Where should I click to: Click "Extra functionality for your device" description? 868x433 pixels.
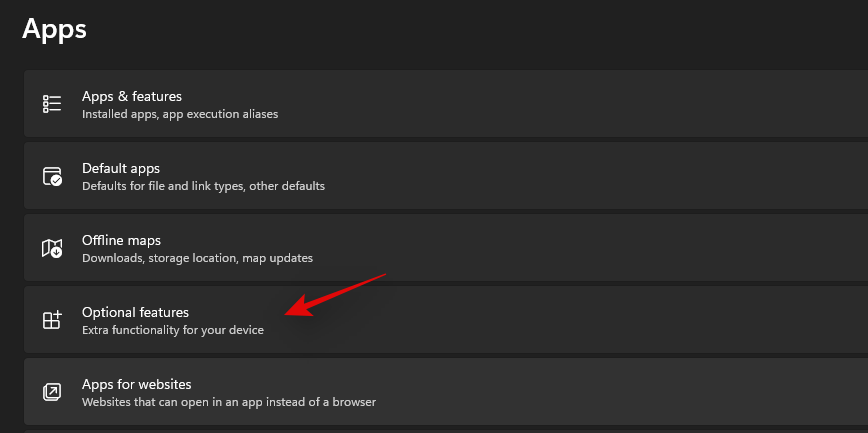tap(173, 330)
